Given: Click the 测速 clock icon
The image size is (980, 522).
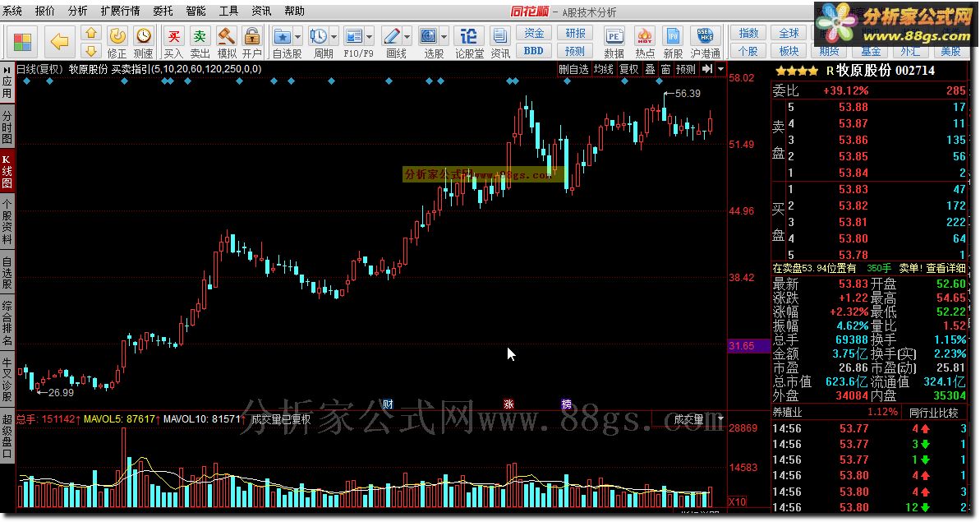Looking at the screenshot, I should (143, 35).
